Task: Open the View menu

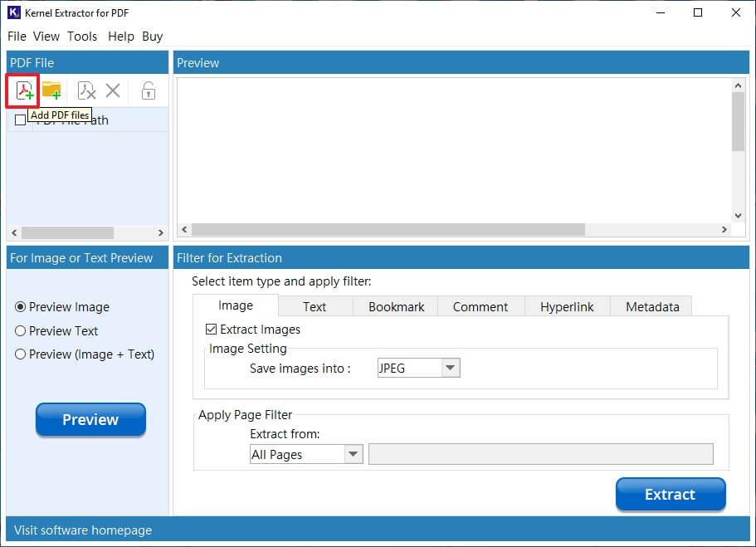Action: pyautogui.click(x=46, y=37)
